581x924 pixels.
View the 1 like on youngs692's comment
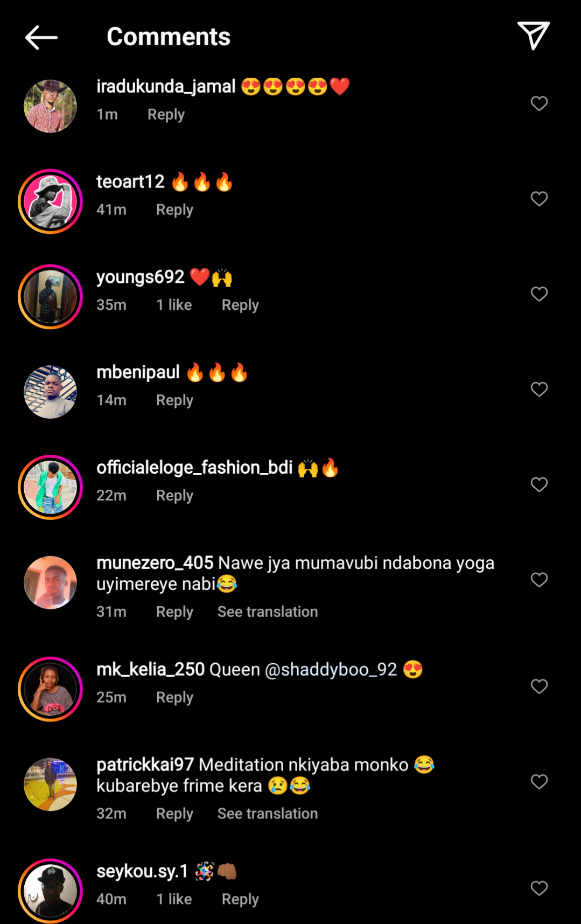click(174, 305)
